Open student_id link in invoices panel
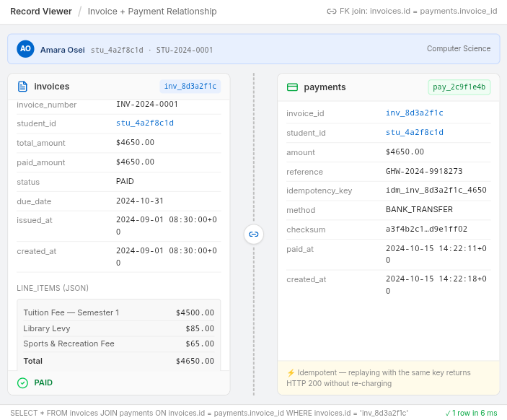The height and width of the screenshot is (420, 507). point(145,123)
